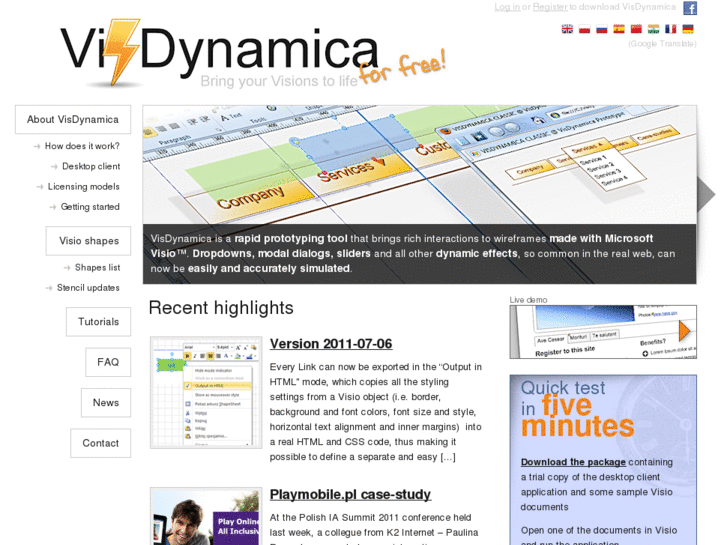The image size is (727, 545).
Task: Open the About VisDynamica menu
Action: [73, 120]
